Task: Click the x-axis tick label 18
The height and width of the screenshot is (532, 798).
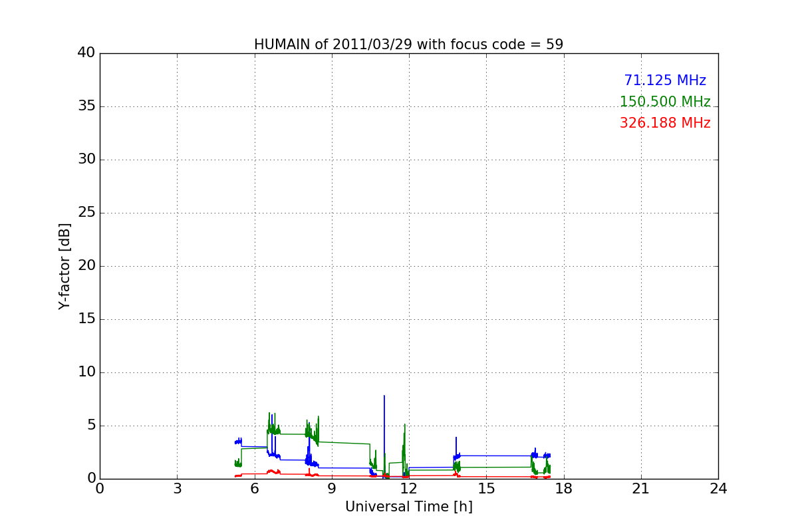Action: coord(563,489)
